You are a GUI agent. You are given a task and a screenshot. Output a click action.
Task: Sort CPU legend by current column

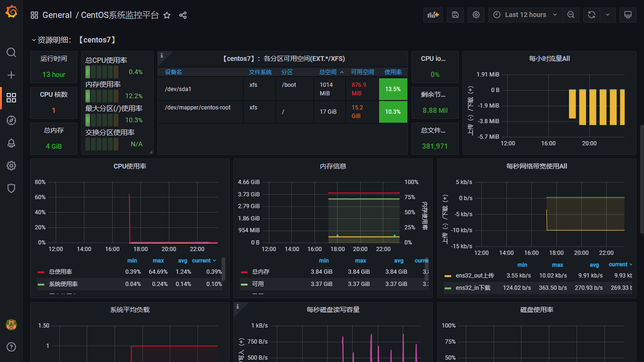pos(204,261)
